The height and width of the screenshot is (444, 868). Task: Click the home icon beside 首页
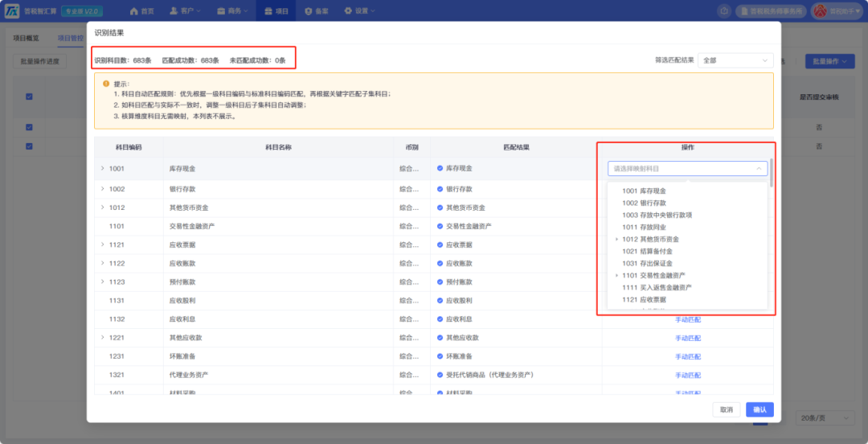point(133,10)
